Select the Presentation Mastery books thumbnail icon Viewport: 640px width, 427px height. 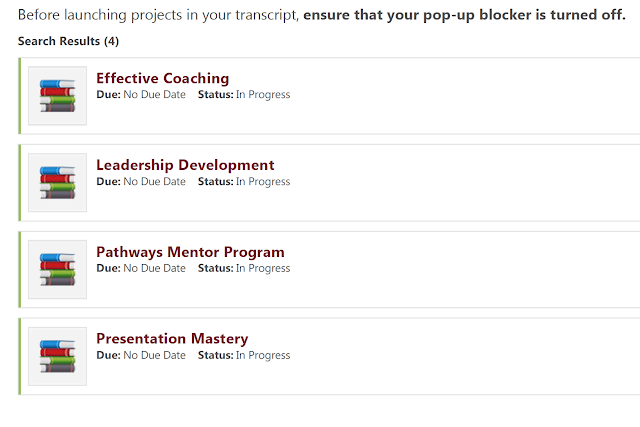point(58,356)
